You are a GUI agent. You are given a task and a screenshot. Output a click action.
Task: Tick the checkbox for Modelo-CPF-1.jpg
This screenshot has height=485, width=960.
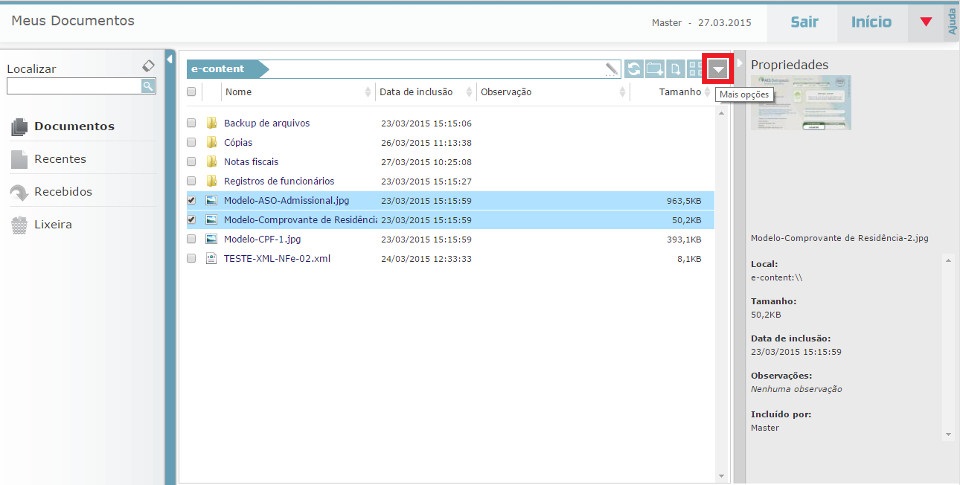pos(192,239)
